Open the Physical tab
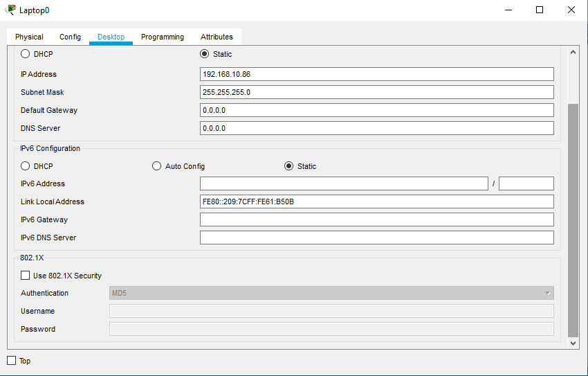588x376 pixels. click(29, 37)
